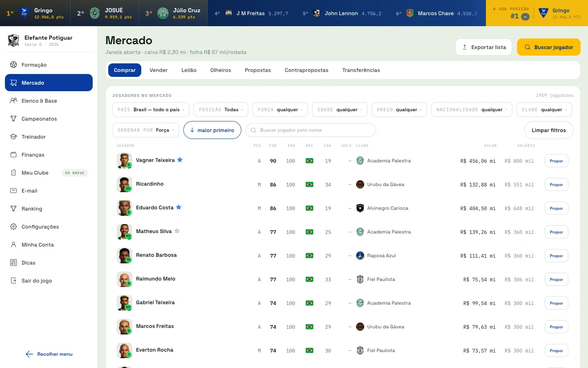The image size is (588, 368).
Task: Expand the Força filter dropdown
Action: pos(280,110)
